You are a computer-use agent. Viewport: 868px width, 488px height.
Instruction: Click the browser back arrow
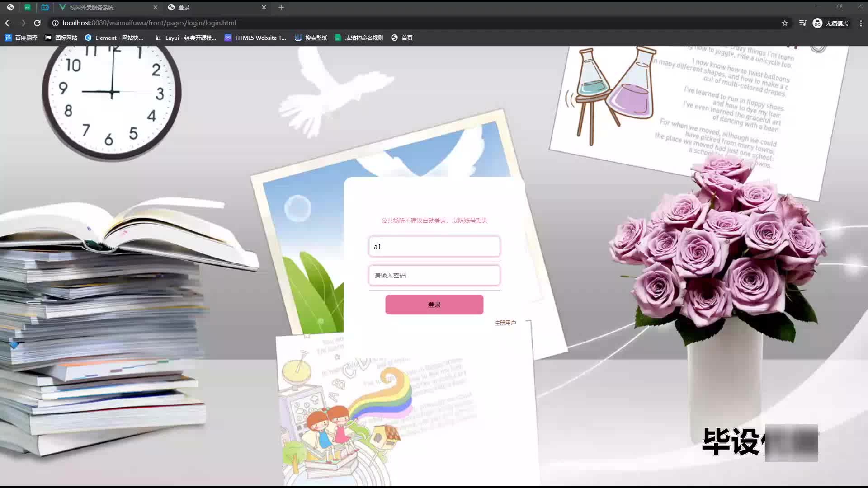click(8, 23)
